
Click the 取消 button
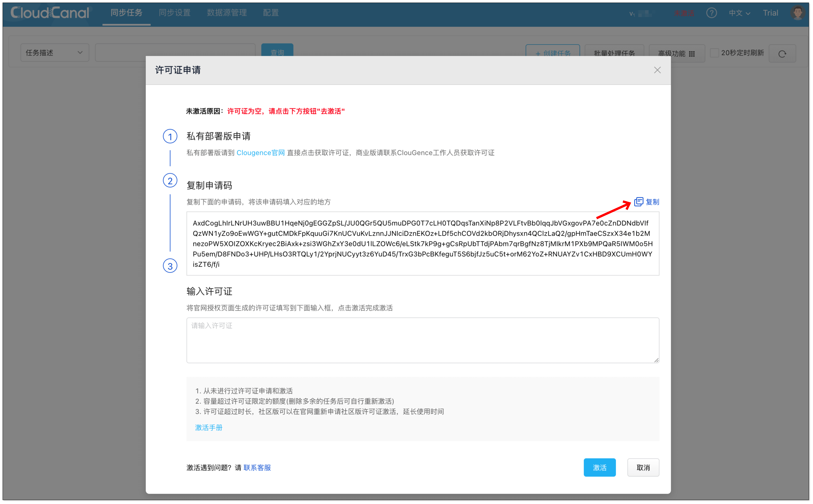pyautogui.click(x=643, y=467)
